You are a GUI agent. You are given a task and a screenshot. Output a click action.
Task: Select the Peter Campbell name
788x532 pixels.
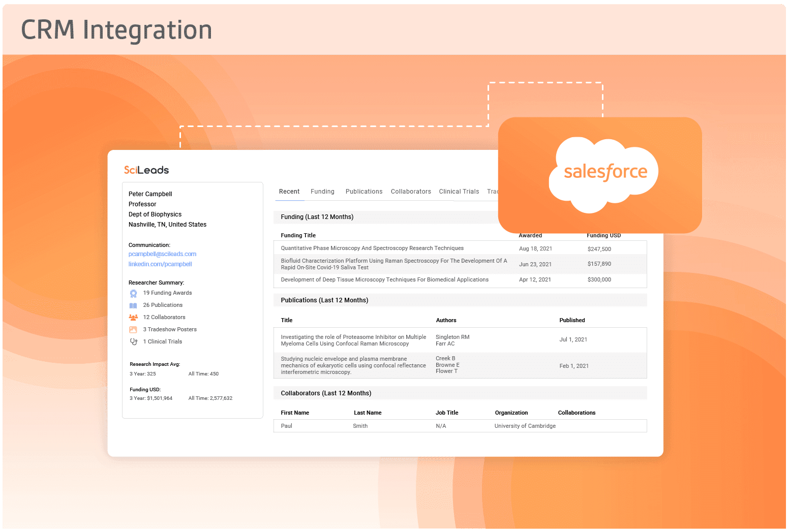(x=150, y=194)
